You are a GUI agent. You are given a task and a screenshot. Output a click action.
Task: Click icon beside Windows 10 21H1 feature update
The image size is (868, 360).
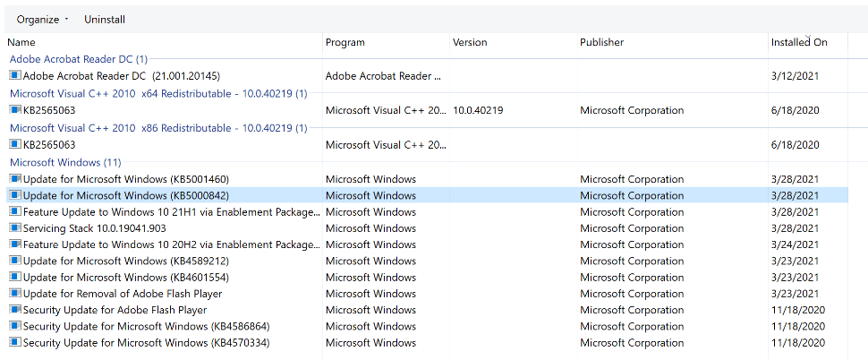pos(15,211)
